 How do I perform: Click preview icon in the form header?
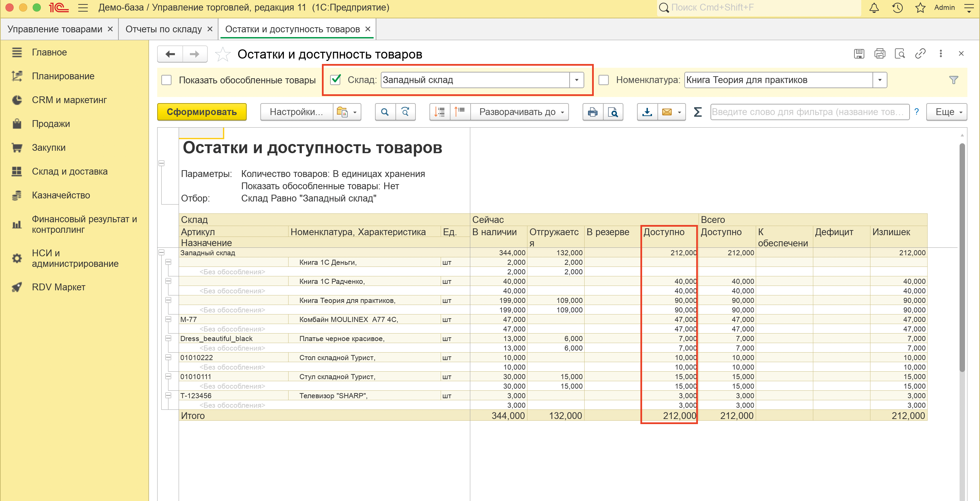click(x=900, y=54)
